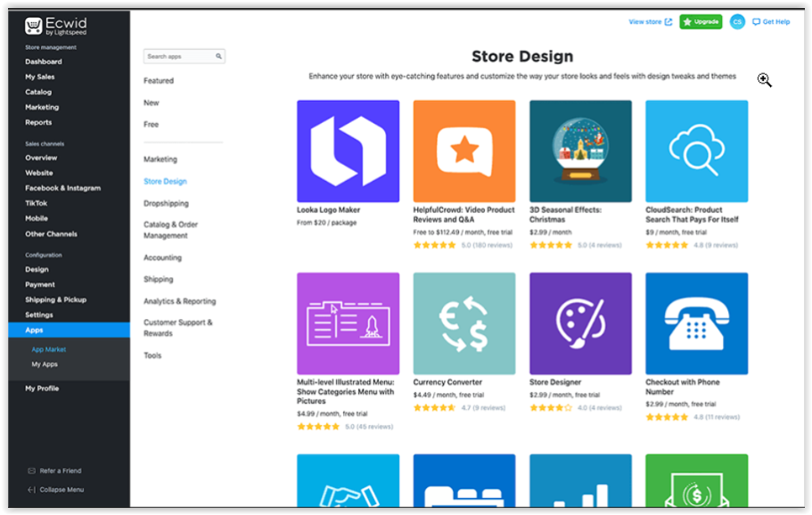812x515 pixels.
Task: Select the Analytics & Reporting category
Action: coord(180,301)
